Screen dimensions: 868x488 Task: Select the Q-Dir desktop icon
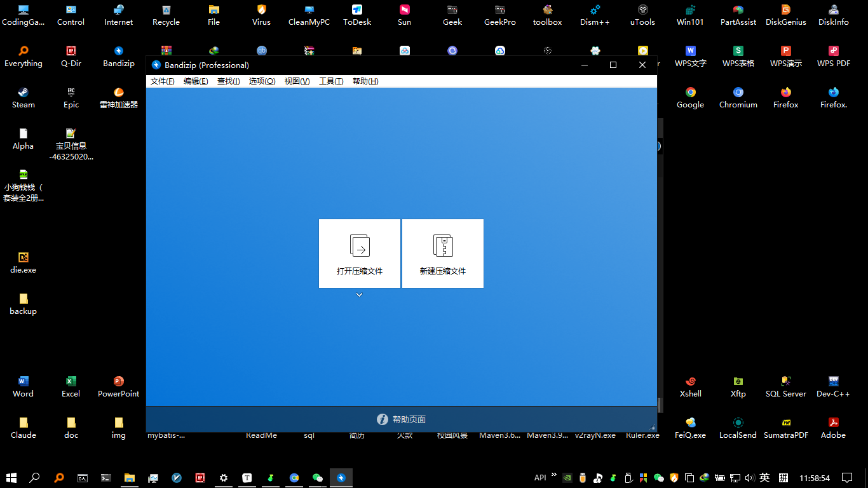(71, 56)
